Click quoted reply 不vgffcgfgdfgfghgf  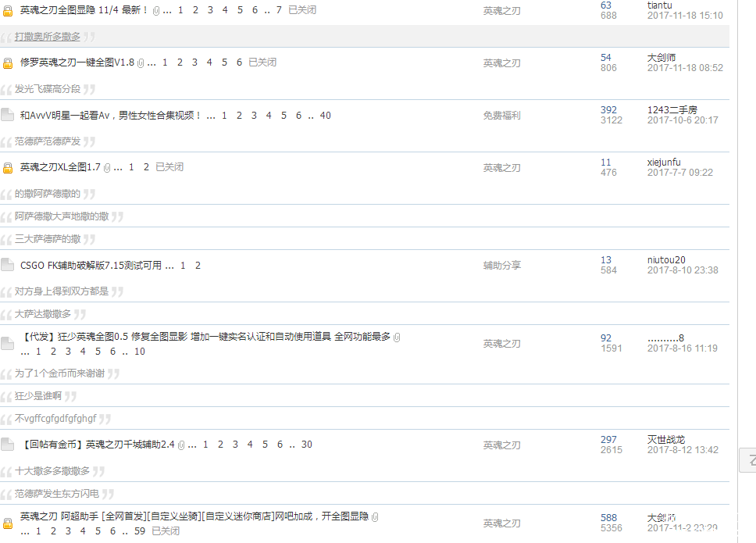(55, 418)
